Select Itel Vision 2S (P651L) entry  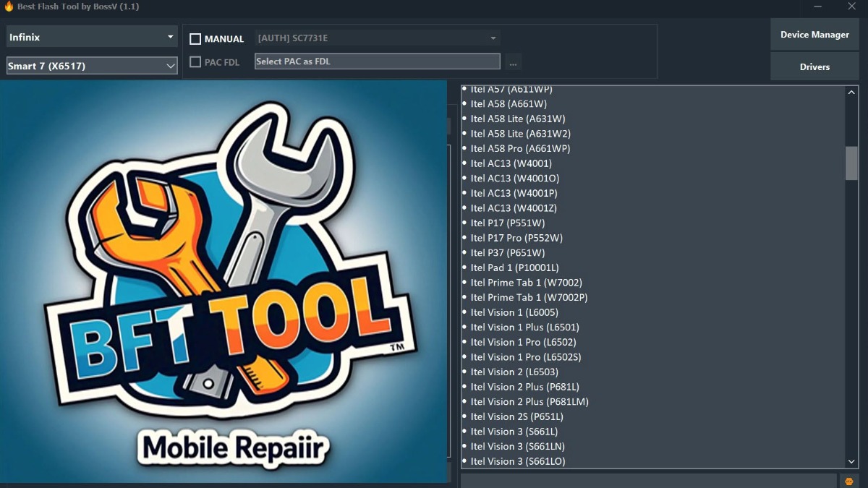(517, 416)
